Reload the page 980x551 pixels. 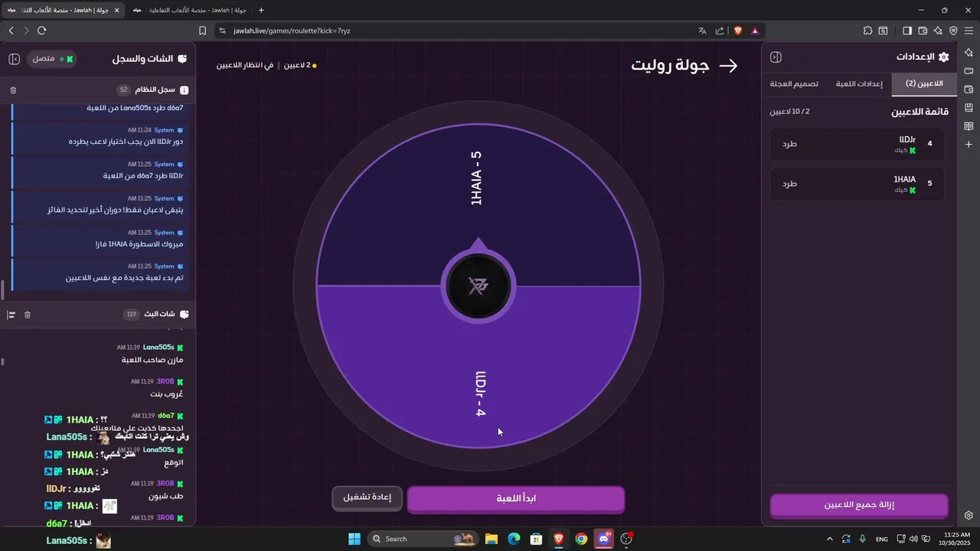[41, 31]
